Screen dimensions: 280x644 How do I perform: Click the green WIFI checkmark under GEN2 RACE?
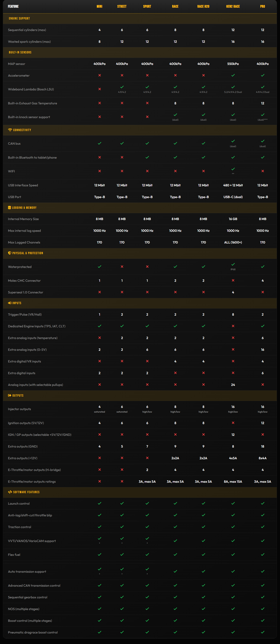click(x=233, y=169)
